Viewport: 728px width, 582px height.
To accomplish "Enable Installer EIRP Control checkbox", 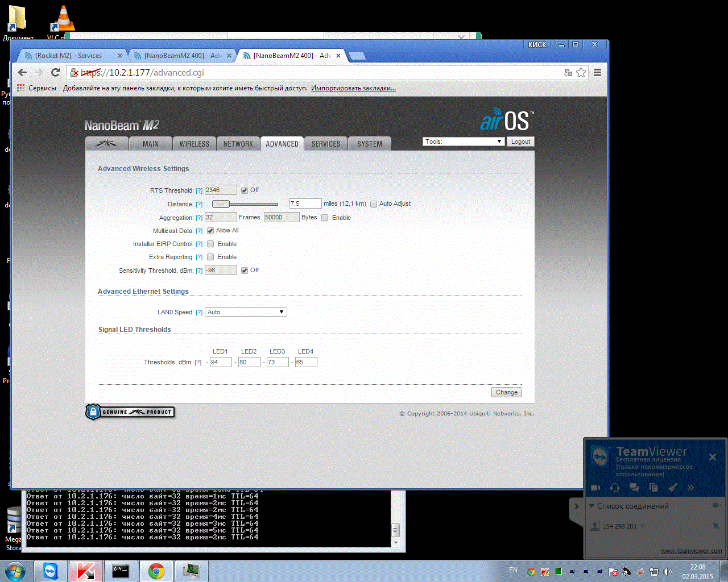I will [210, 244].
